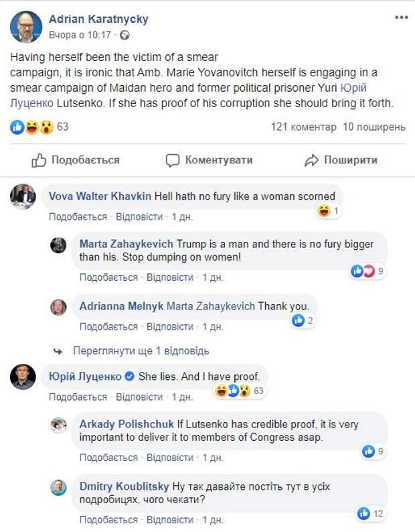Click the Поширити share button
Viewport: 415px width, 532px height.
pos(341,160)
